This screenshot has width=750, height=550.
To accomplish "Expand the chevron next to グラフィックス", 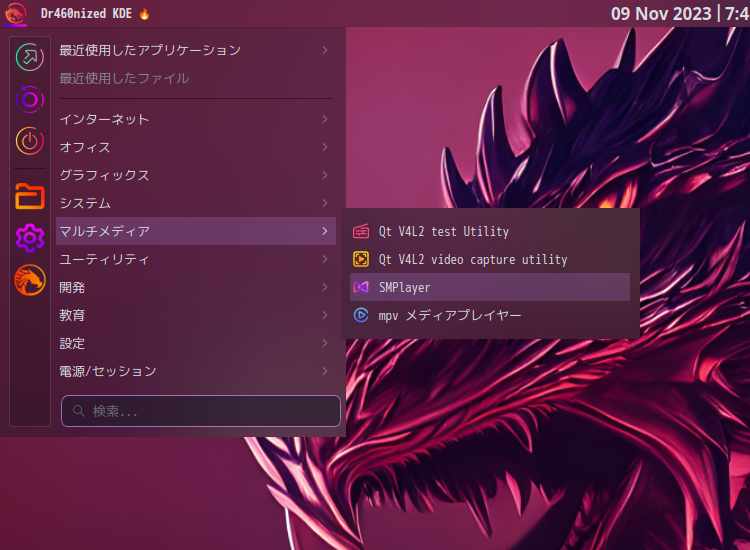I will (x=325, y=175).
